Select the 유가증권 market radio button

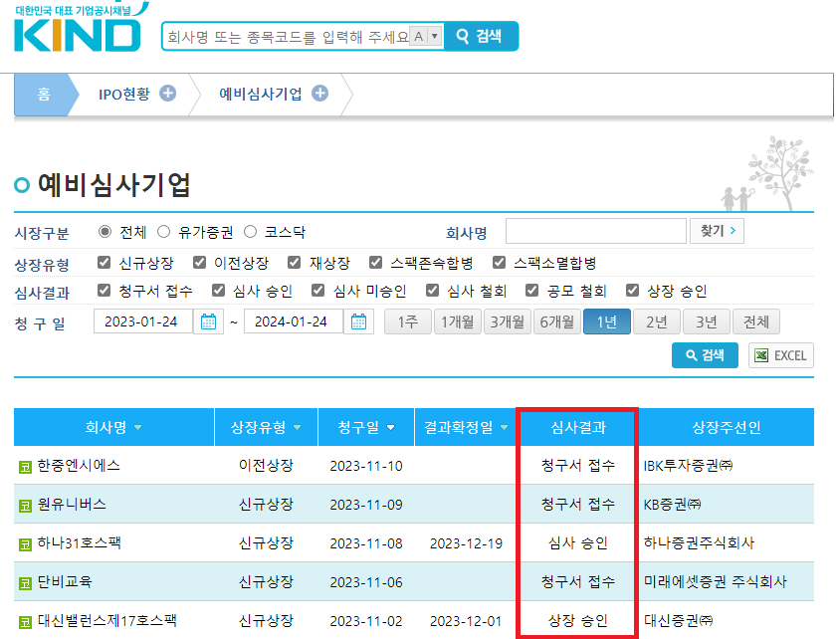(x=164, y=232)
